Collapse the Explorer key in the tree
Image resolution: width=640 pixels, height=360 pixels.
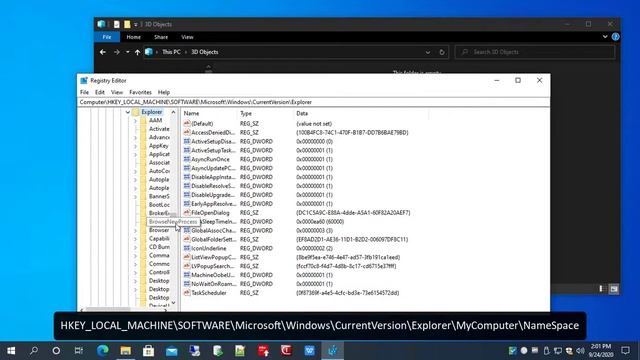coord(128,112)
